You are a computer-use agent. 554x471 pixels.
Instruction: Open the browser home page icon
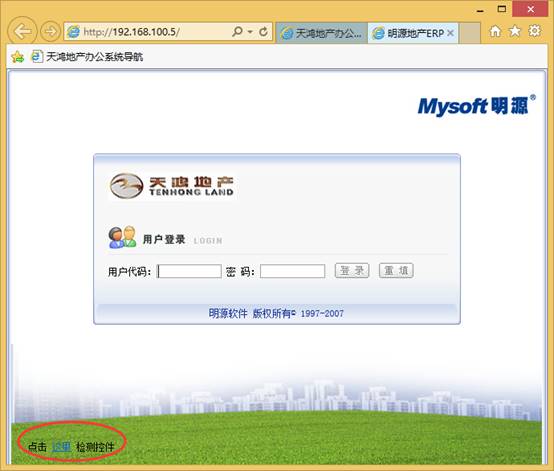(x=495, y=31)
